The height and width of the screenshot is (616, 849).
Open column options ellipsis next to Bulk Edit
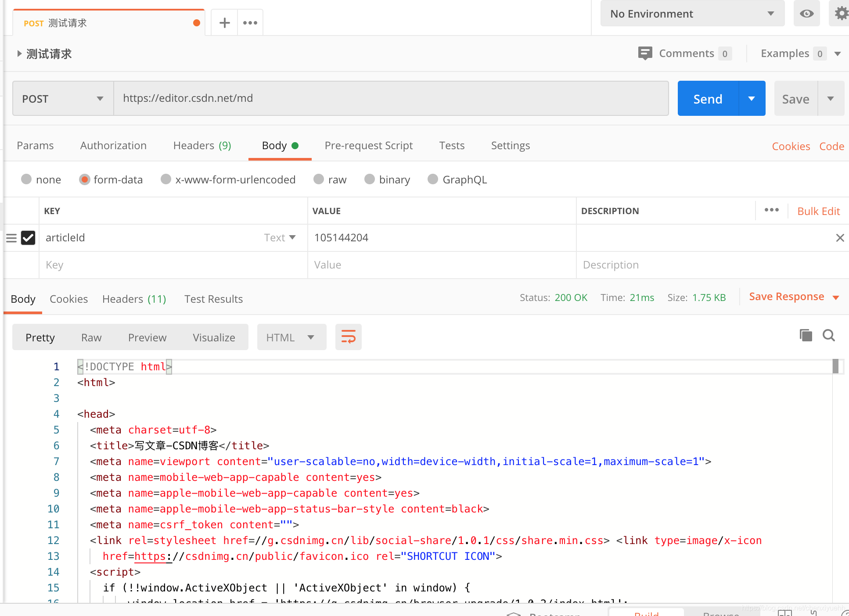(771, 210)
